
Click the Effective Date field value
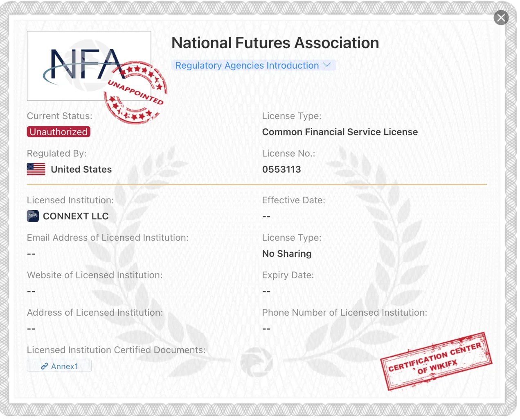(266, 216)
